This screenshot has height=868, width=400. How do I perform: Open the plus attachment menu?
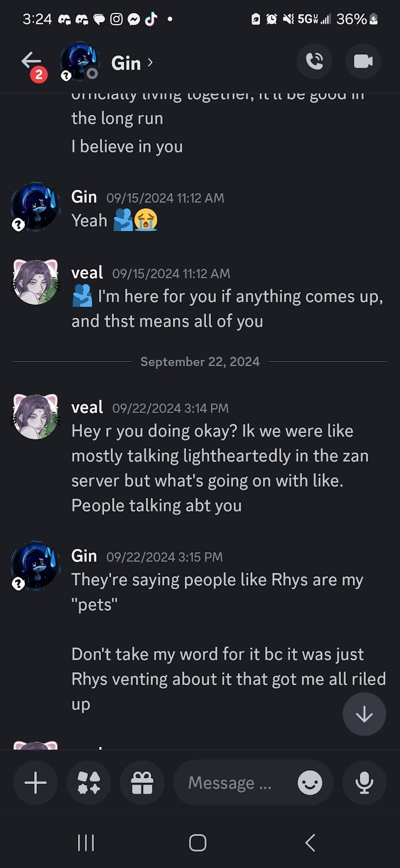pos(36,783)
